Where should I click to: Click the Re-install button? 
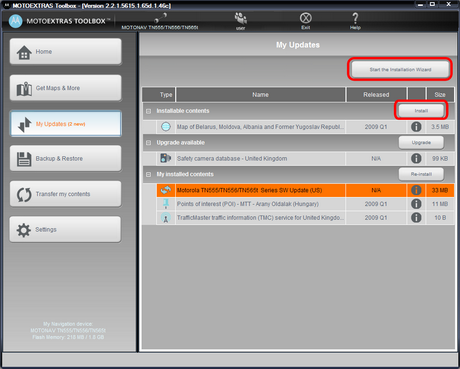pos(421,174)
